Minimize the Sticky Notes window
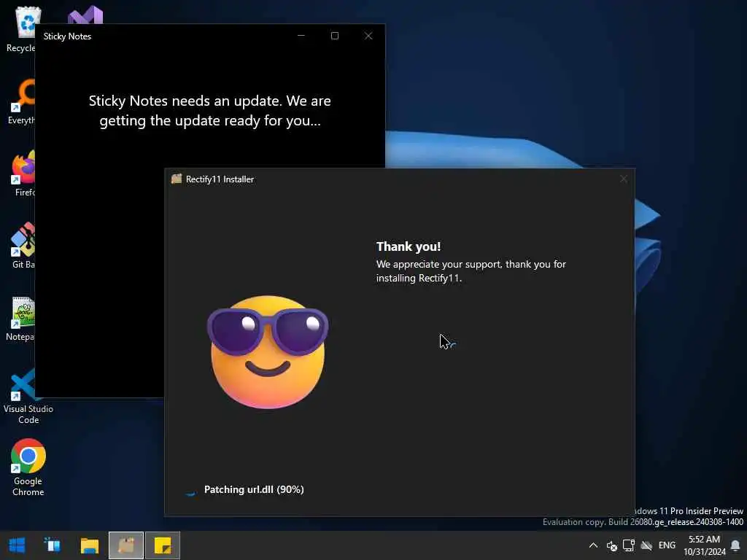Image resolution: width=747 pixels, height=560 pixels. tap(301, 36)
